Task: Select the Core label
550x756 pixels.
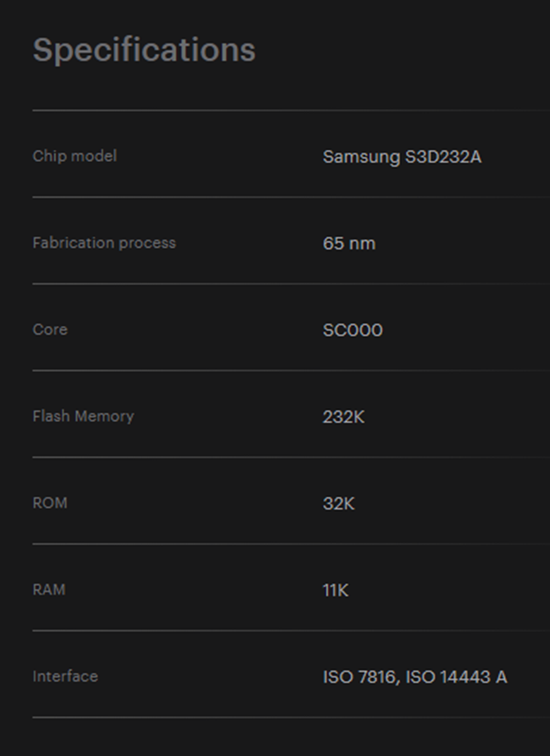Action: point(49,329)
